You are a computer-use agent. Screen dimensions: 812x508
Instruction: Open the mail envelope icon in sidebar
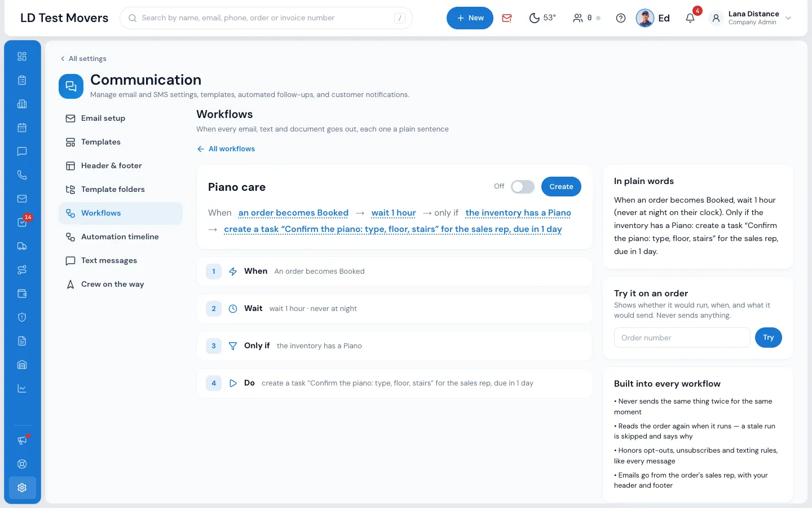click(x=22, y=199)
